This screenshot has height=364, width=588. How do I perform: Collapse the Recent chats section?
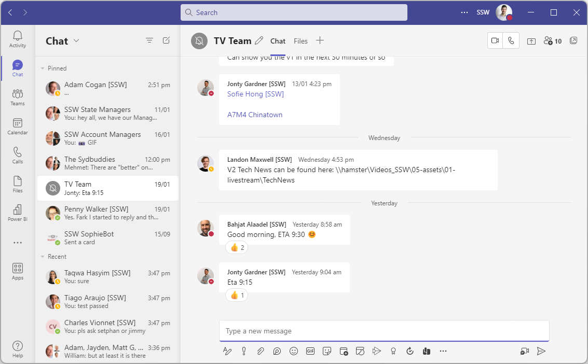point(43,257)
